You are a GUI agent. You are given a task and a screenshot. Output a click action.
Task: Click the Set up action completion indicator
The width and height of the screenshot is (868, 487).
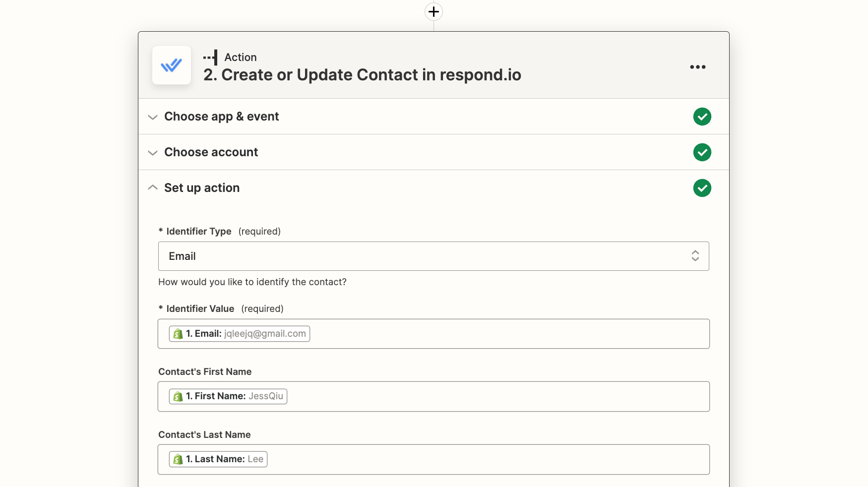[702, 188]
